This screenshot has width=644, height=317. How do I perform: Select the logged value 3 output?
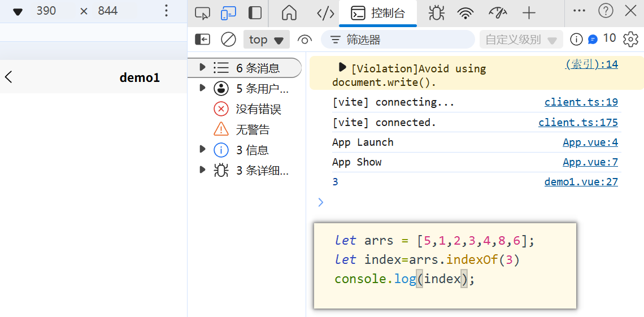click(x=335, y=181)
